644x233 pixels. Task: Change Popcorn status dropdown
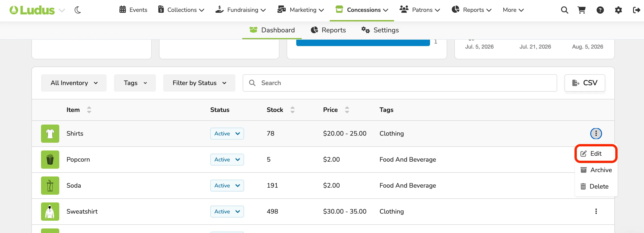point(227,160)
